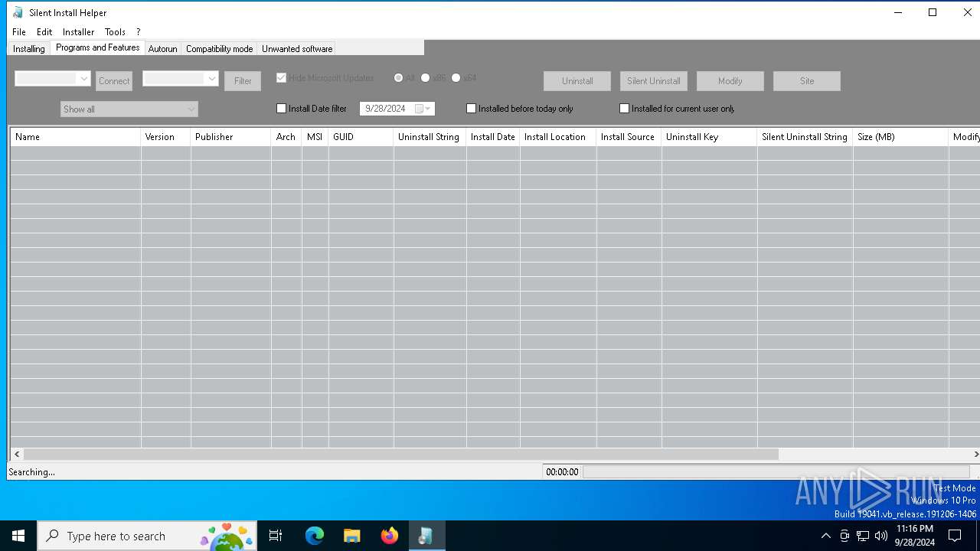The image size is (980, 551).
Task: Open the Installer menu
Action: coord(78,32)
